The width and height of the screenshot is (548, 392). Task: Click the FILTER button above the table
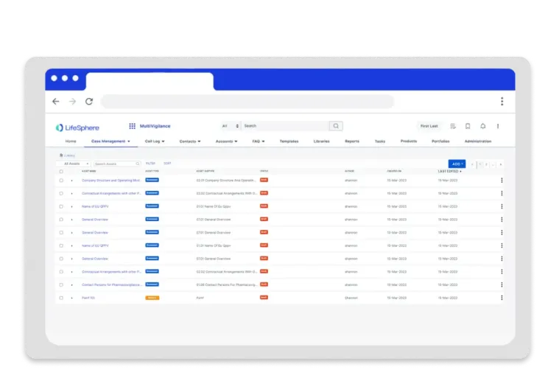pos(151,164)
